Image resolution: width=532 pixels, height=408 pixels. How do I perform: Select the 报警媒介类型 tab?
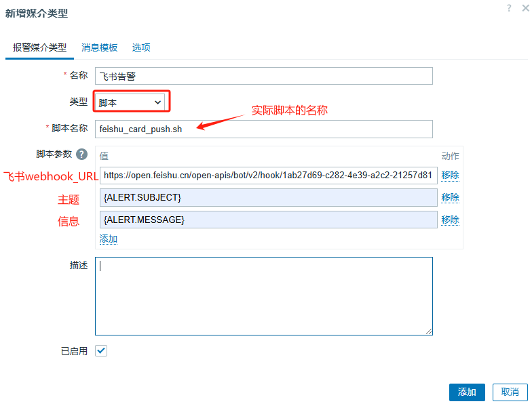pyautogui.click(x=40, y=47)
